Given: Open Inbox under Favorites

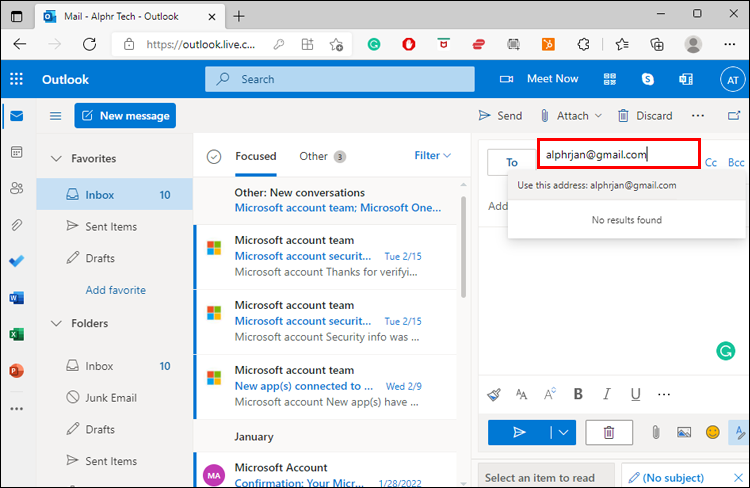Looking at the screenshot, I should click(x=115, y=195).
